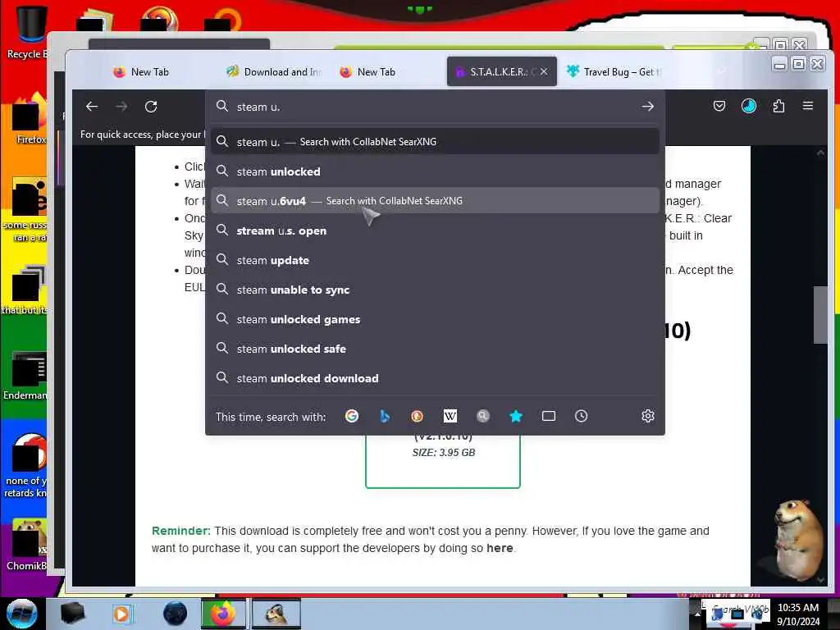This screenshot has width=840, height=630.
Task: Go back using the browser back arrow
Action: 92,107
